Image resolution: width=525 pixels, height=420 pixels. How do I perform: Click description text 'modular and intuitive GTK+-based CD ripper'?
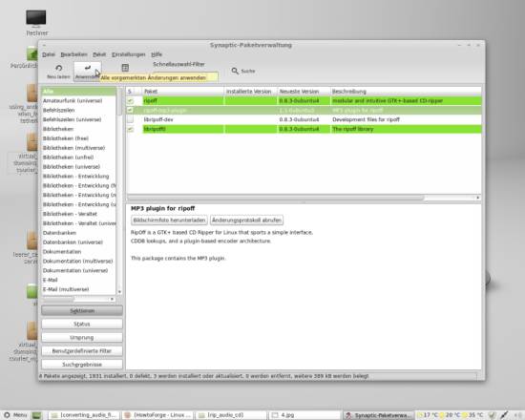[x=388, y=101]
